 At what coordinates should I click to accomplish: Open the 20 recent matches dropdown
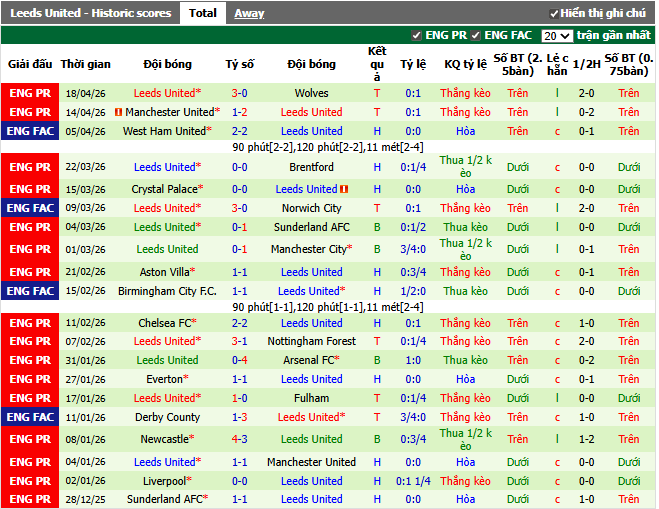click(x=557, y=35)
